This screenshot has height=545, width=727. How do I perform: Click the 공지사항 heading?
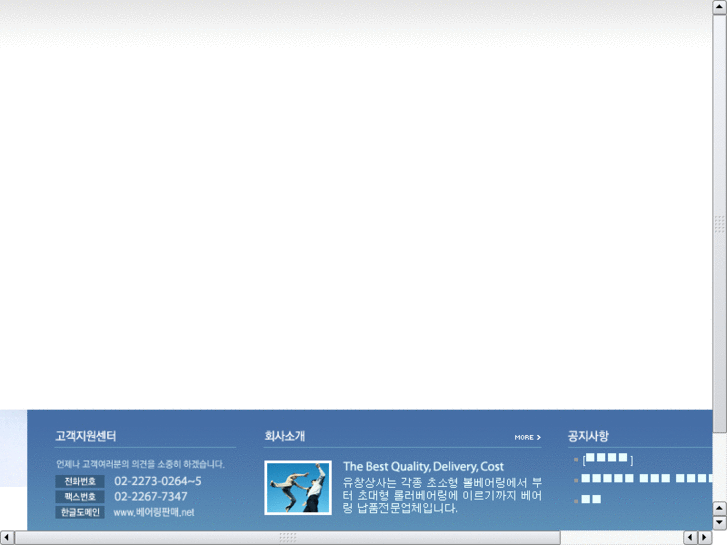pyautogui.click(x=588, y=436)
